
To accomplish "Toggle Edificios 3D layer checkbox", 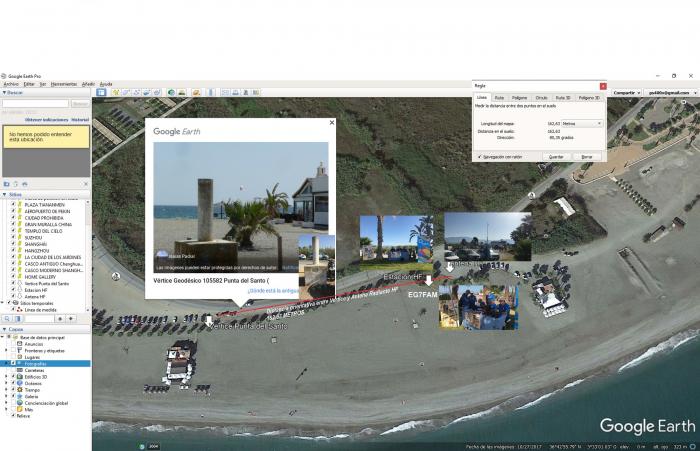I will point(13,377).
